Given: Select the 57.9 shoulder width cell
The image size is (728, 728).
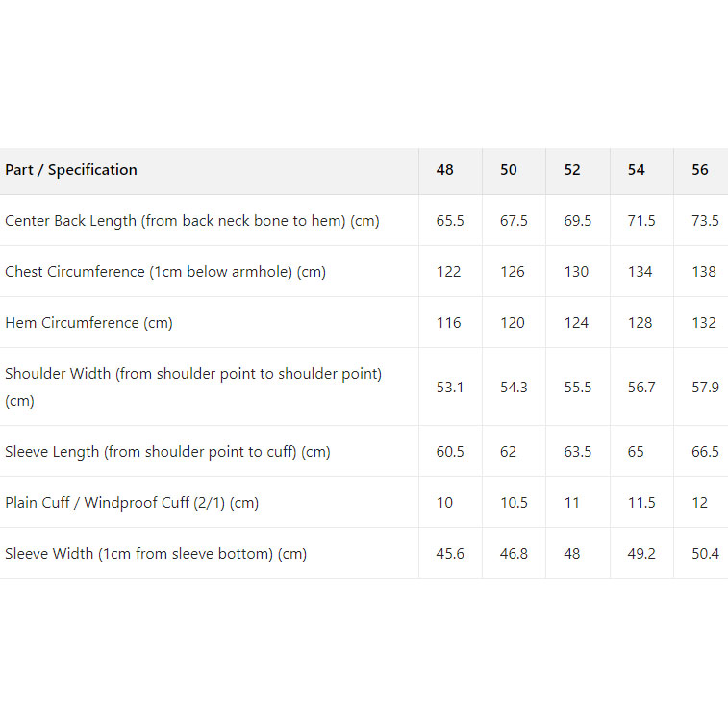Looking at the screenshot, I should point(705,387).
